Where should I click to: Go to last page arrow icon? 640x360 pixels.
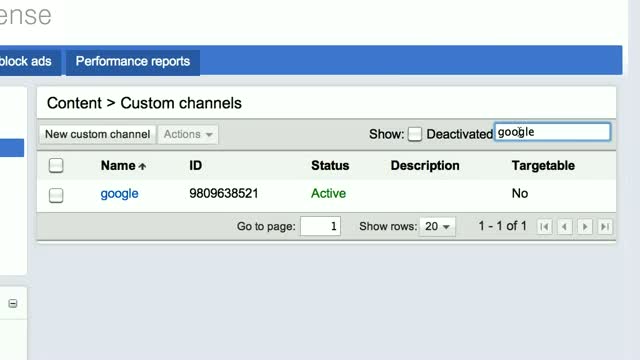(x=605, y=227)
